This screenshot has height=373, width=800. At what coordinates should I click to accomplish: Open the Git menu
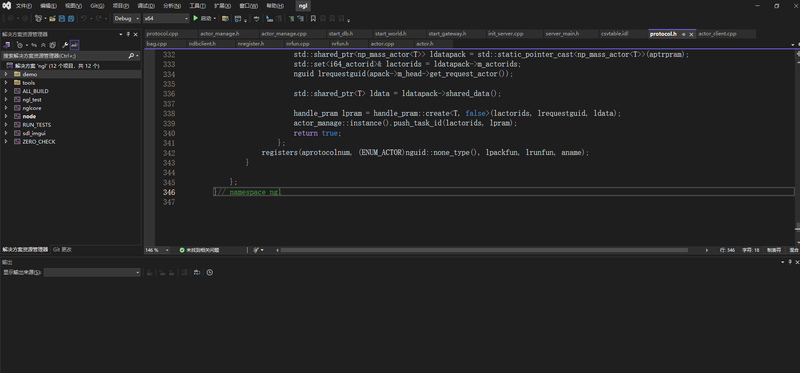[97, 6]
